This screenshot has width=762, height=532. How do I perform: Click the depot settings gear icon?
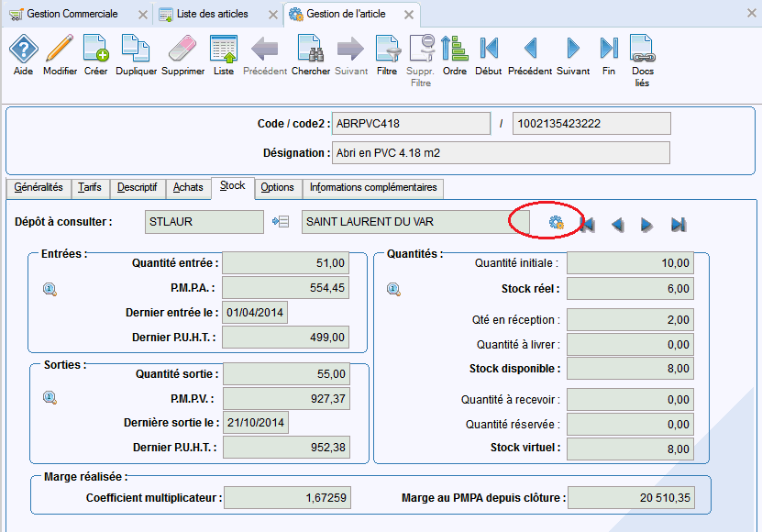pyautogui.click(x=556, y=223)
